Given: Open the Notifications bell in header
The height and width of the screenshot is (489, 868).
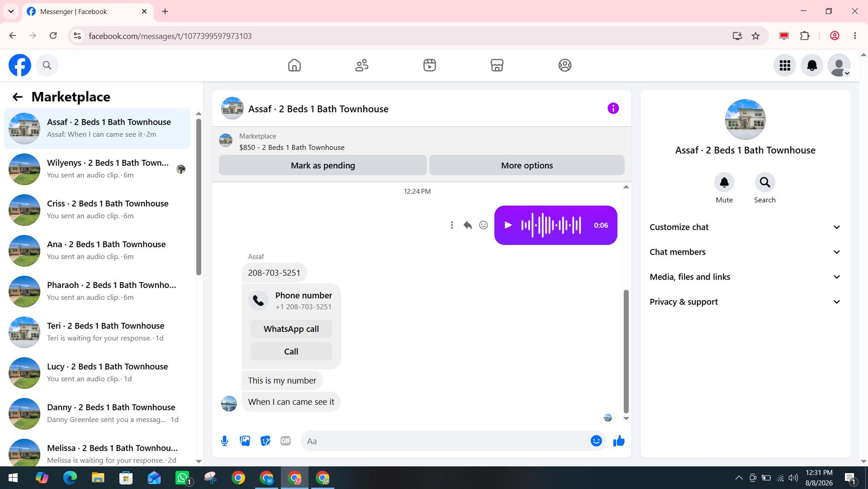Looking at the screenshot, I should tap(812, 65).
